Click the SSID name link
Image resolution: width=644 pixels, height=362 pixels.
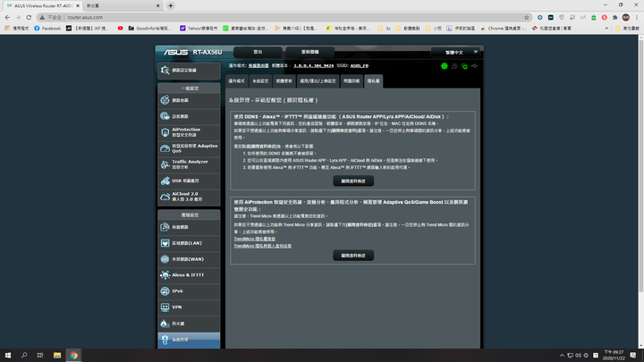coord(360,65)
